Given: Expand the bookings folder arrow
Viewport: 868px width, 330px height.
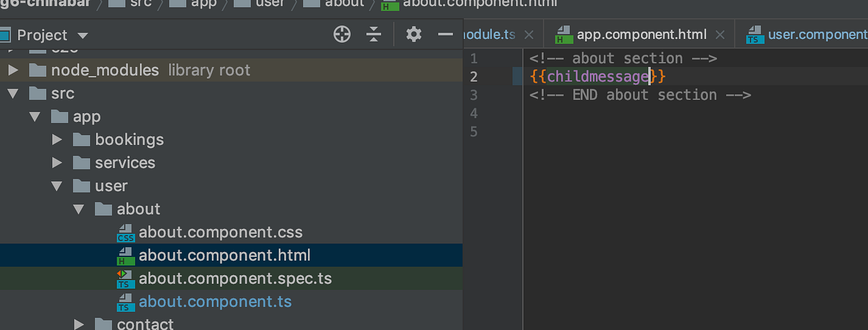Looking at the screenshot, I should click(x=57, y=140).
